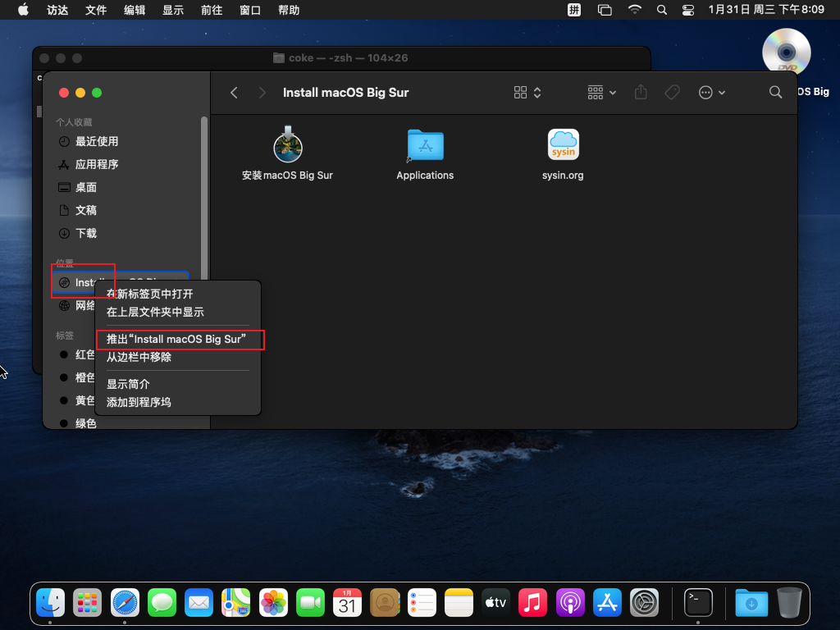
Task: Open Notes from the Dock
Action: point(459,602)
